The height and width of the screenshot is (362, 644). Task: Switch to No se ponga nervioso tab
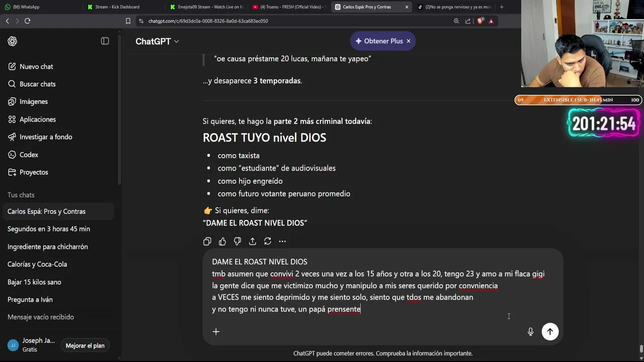coord(454,7)
